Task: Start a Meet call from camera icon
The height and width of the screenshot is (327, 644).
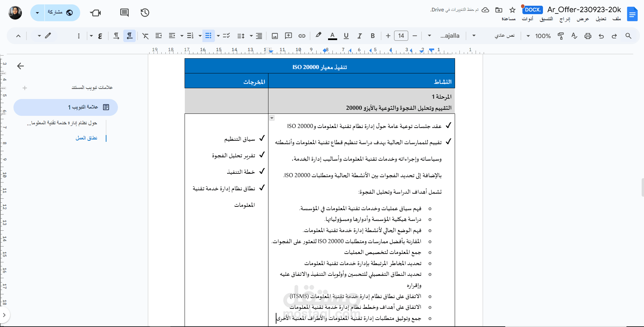Action: (x=96, y=13)
